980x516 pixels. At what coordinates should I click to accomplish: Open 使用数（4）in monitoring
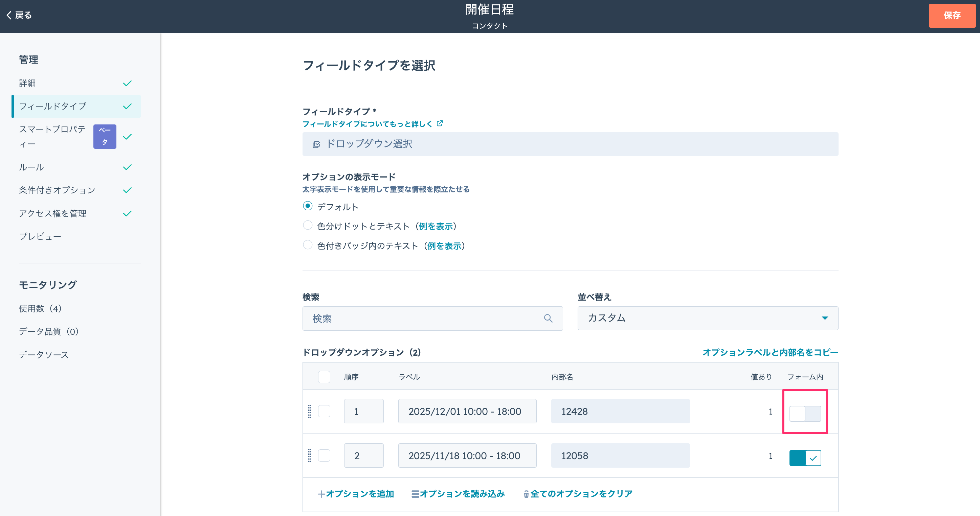(x=41, y=308)
